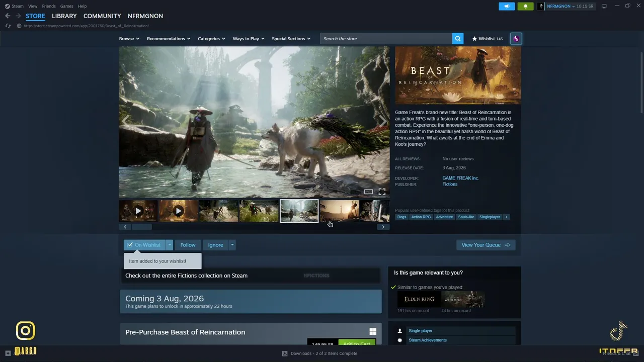644x362 pixels.
Task: Select the Souls-like tag
Action: point(466,217)
